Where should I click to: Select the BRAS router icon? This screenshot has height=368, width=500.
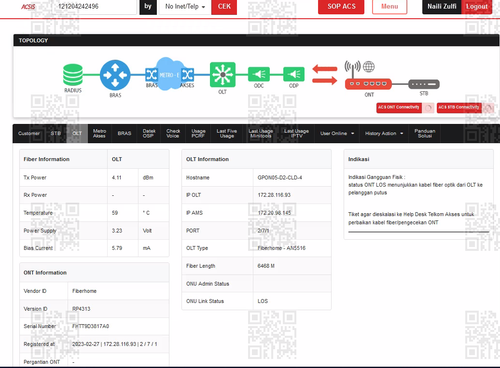click(x=115, y=75)
